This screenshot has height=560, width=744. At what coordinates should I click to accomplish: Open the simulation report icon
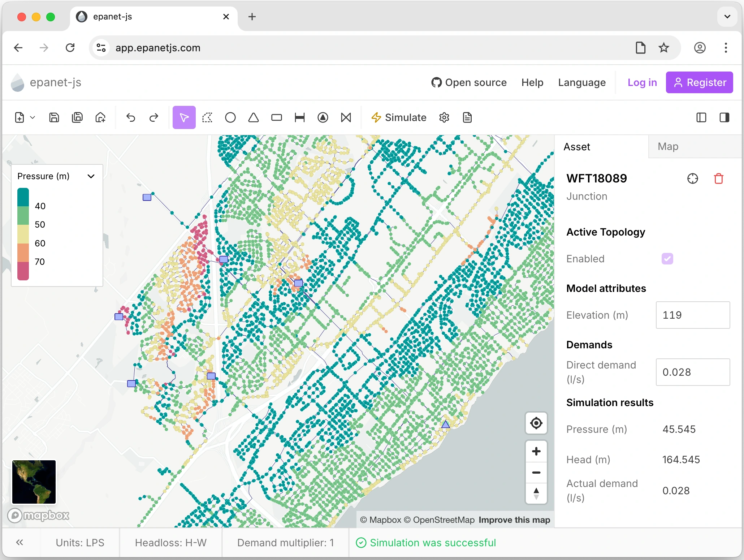click(x=467, y=117)
